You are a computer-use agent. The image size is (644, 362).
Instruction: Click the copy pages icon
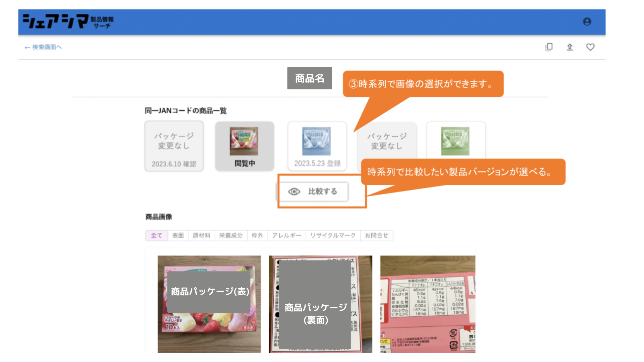tap(549, 47)
